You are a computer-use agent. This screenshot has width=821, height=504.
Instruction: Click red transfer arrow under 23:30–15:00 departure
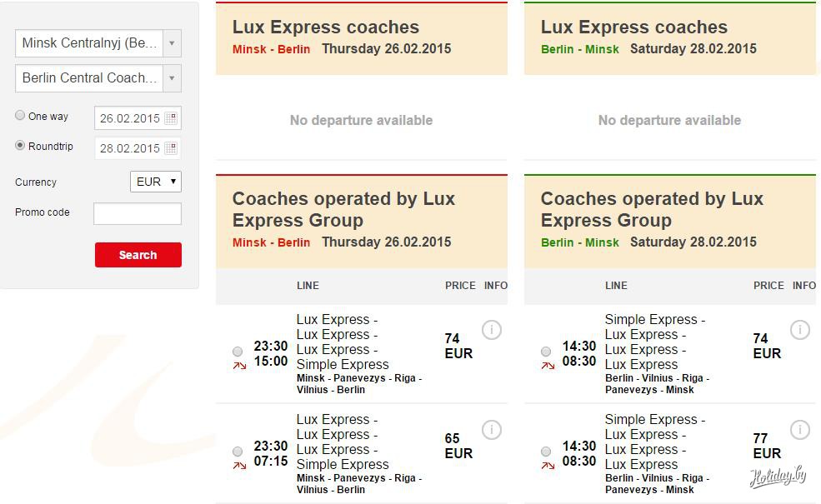239,366
